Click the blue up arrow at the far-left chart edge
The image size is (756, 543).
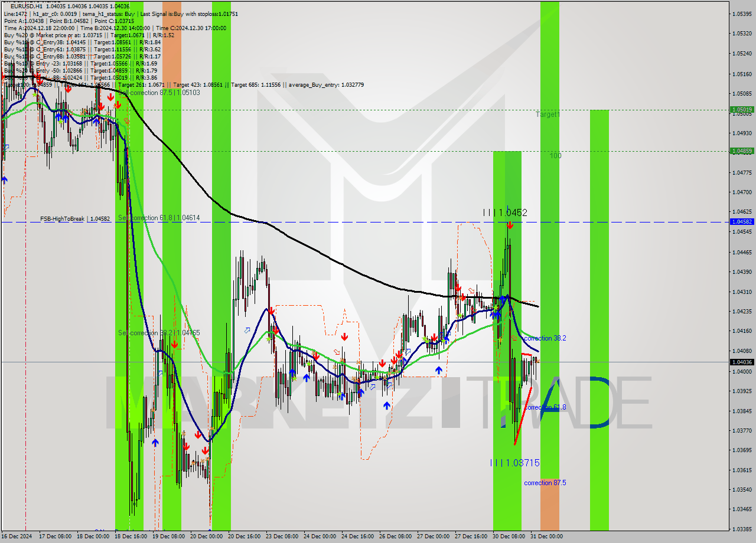4,179
